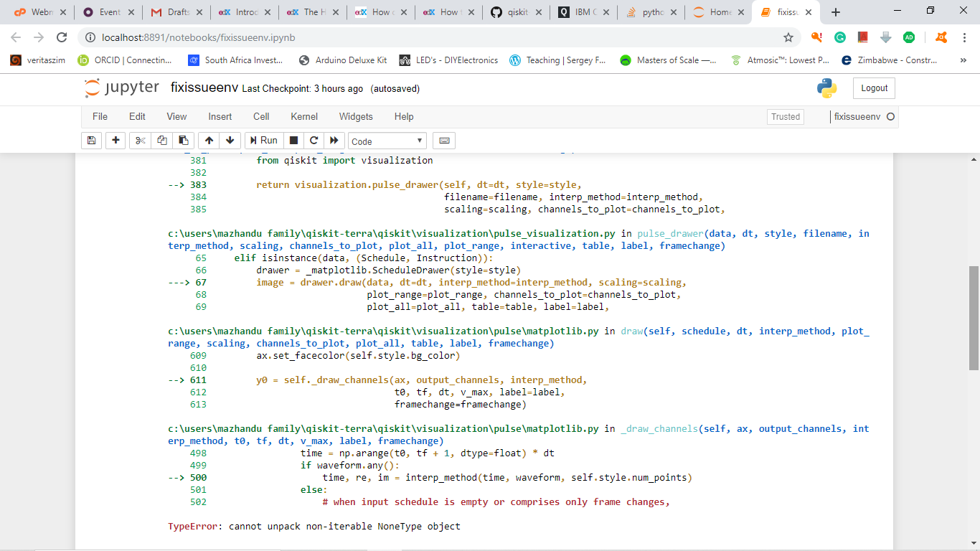
Task: Click the Run button
Action: 263,141
